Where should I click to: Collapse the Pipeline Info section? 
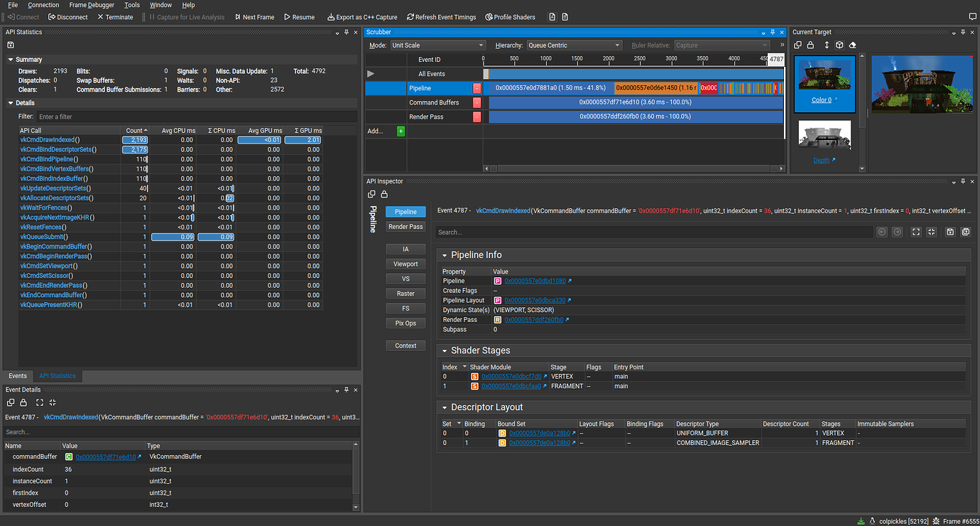pos(445,255)
